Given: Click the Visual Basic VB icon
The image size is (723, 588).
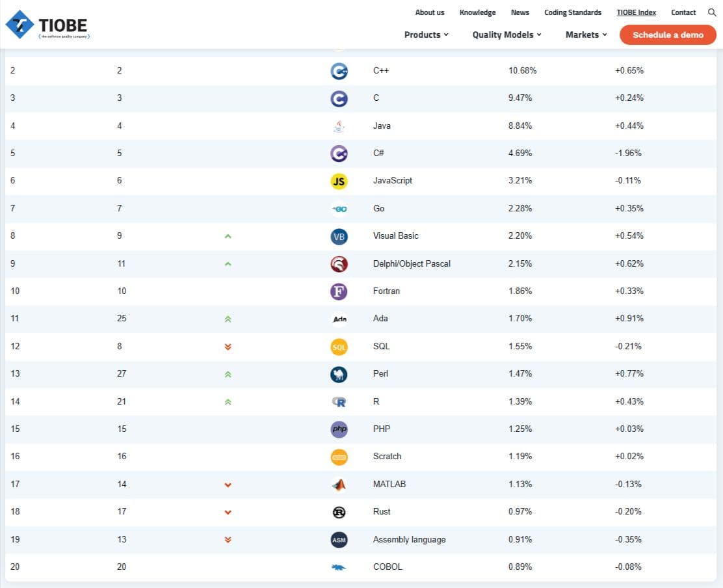Looking at the screenshot, I should 339,236.
